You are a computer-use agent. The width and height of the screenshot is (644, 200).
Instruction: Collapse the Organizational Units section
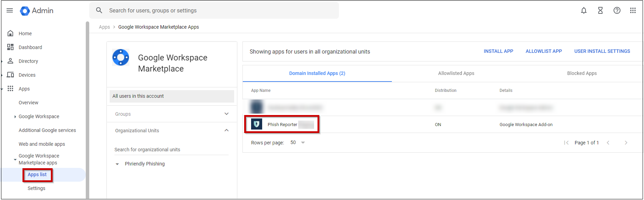coord(227,131)
